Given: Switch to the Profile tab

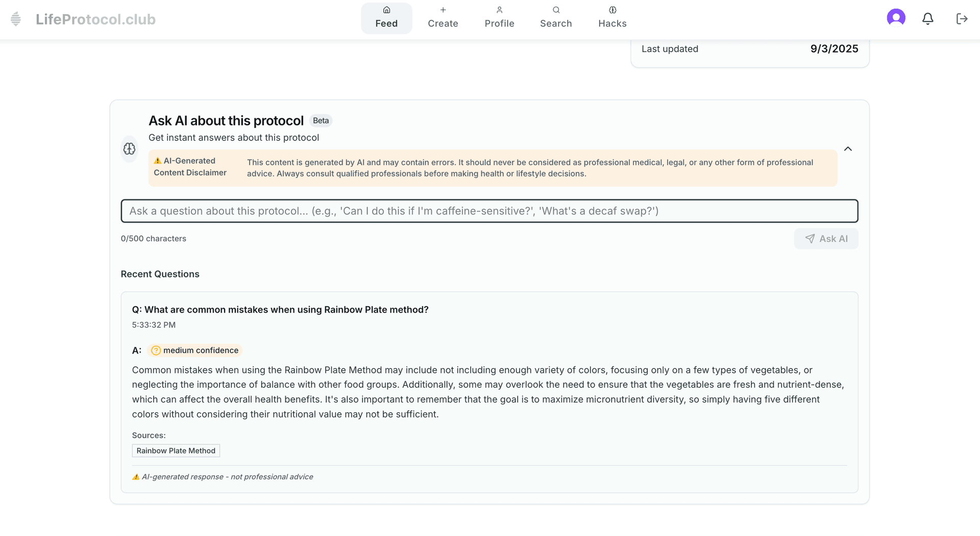Looking at the screenshot, I should point(499,18).
